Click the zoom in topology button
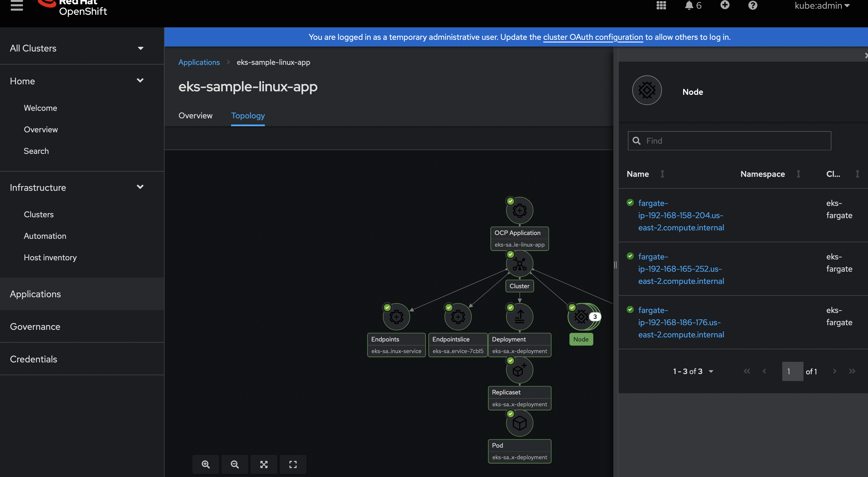Screen dimensions: 868x477 pos(206,464)
